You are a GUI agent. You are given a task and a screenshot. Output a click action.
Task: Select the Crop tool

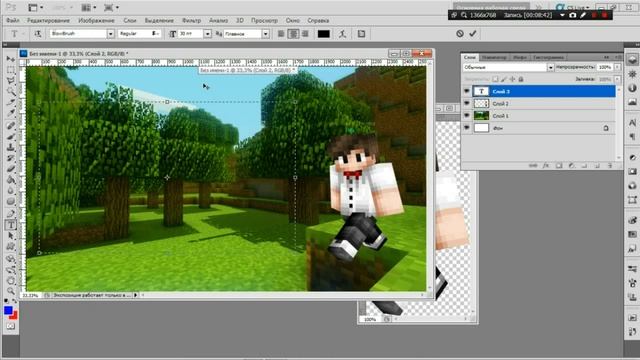[x=11, y=103]
